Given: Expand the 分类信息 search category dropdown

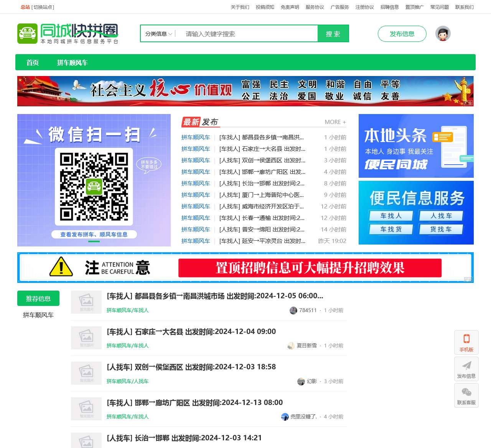Looking at the screenshot, I should [x=158, y=34].
